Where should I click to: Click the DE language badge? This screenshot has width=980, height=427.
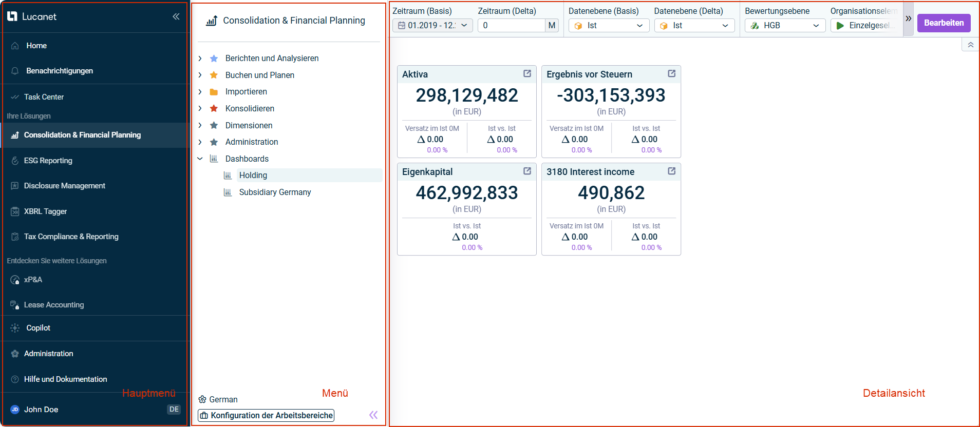click(x=174, y=409)
